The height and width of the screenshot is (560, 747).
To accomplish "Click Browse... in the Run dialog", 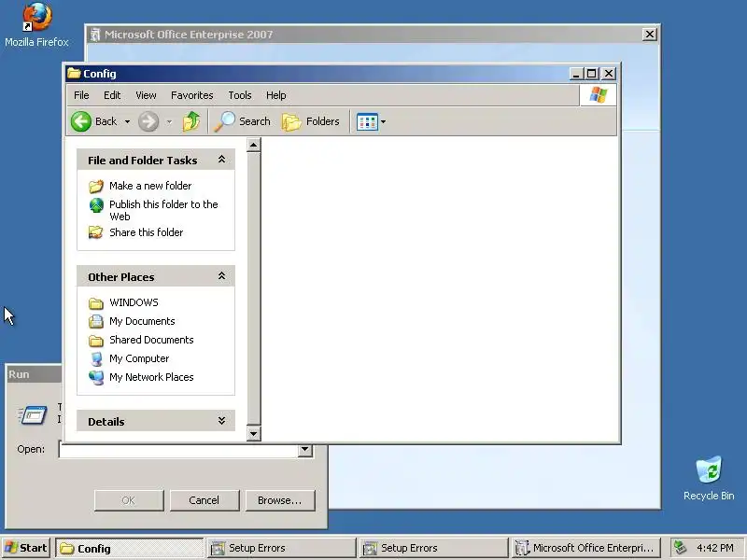I will point(279,500).
